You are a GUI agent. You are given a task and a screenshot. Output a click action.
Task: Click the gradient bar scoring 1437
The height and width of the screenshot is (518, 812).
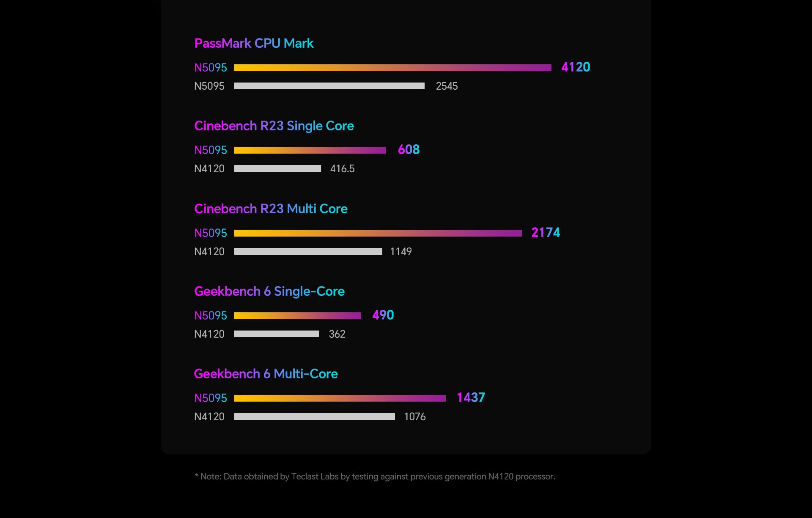tap(340, 398)
